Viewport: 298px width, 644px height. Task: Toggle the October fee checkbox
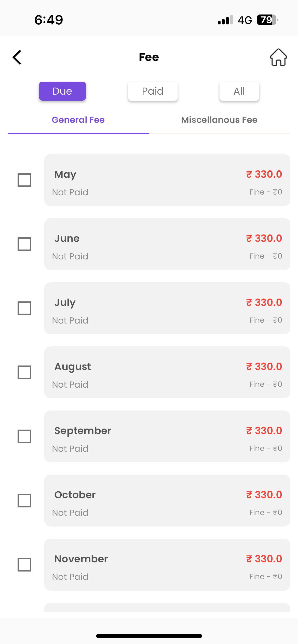click(24, 501)
